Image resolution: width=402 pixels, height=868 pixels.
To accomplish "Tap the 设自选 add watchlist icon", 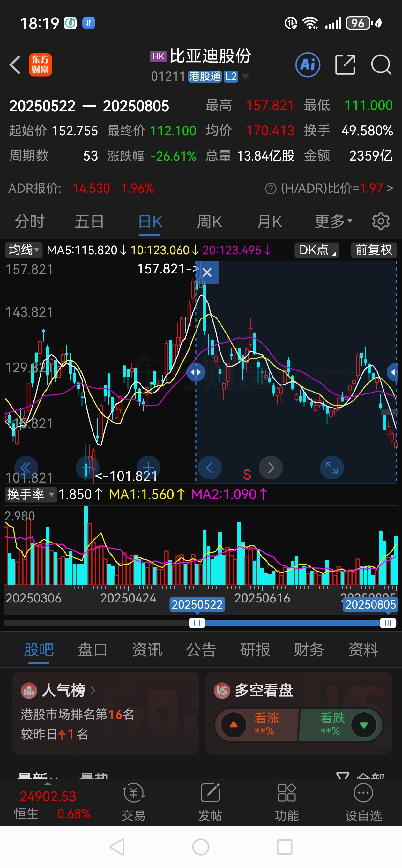I will pos(364,802).
